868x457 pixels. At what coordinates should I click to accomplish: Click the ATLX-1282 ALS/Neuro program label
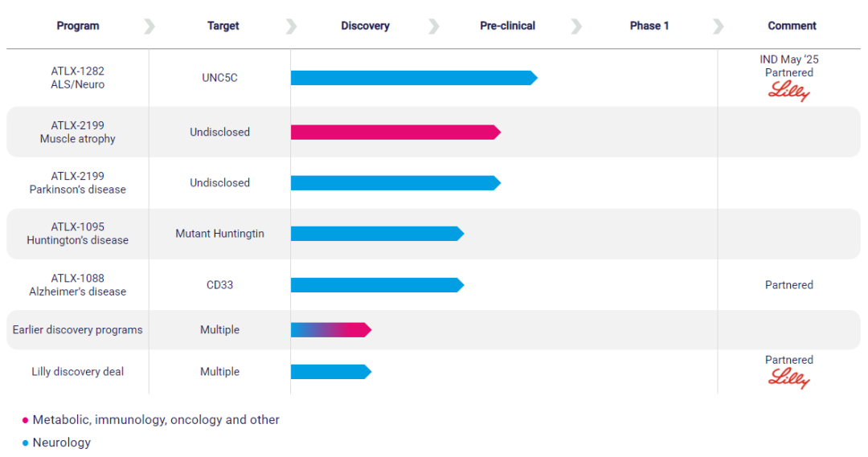(78, 78)
